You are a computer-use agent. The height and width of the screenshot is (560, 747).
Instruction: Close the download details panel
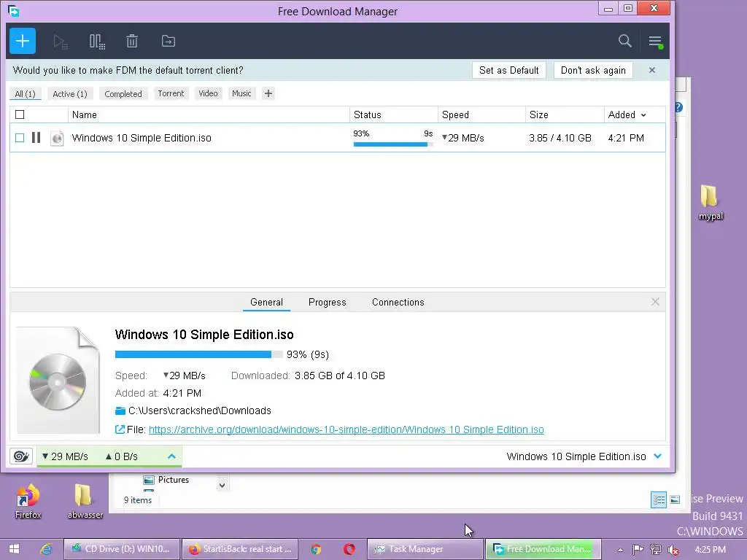coord(655,302)
